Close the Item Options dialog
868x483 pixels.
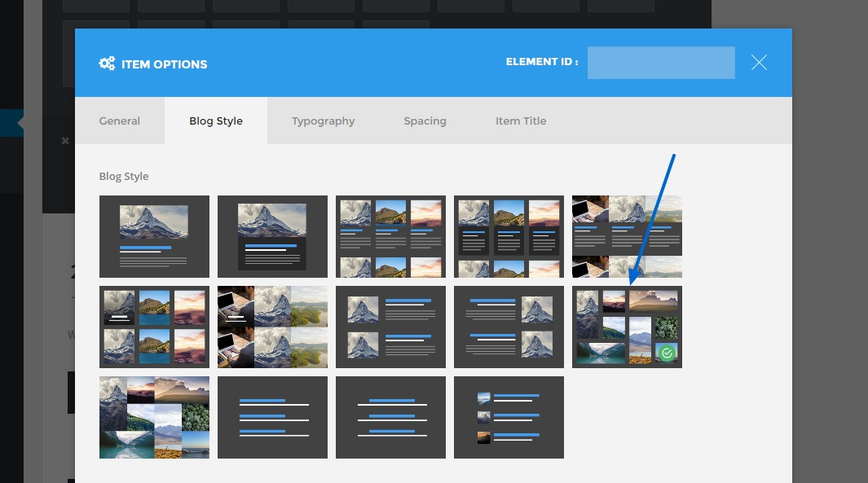[759, 63]
